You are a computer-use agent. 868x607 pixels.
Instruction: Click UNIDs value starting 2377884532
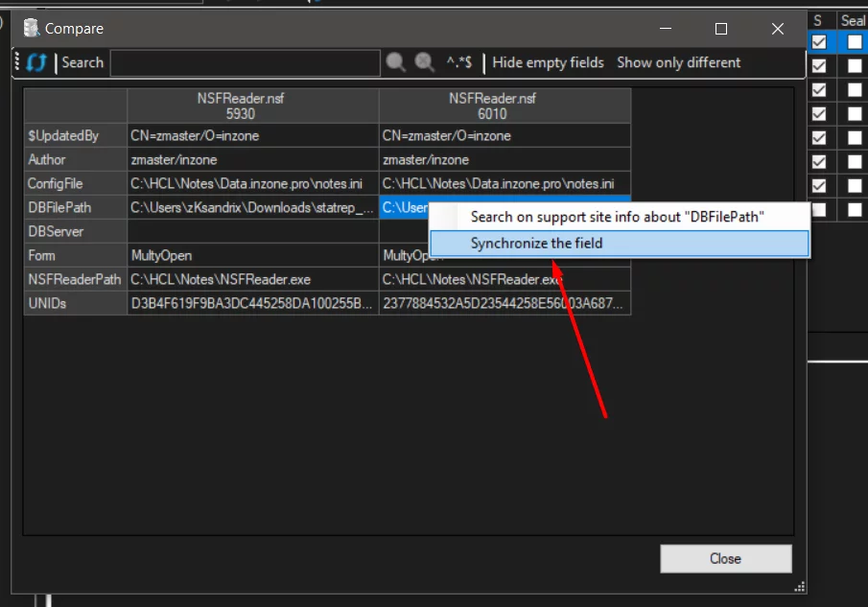(504, 303)
